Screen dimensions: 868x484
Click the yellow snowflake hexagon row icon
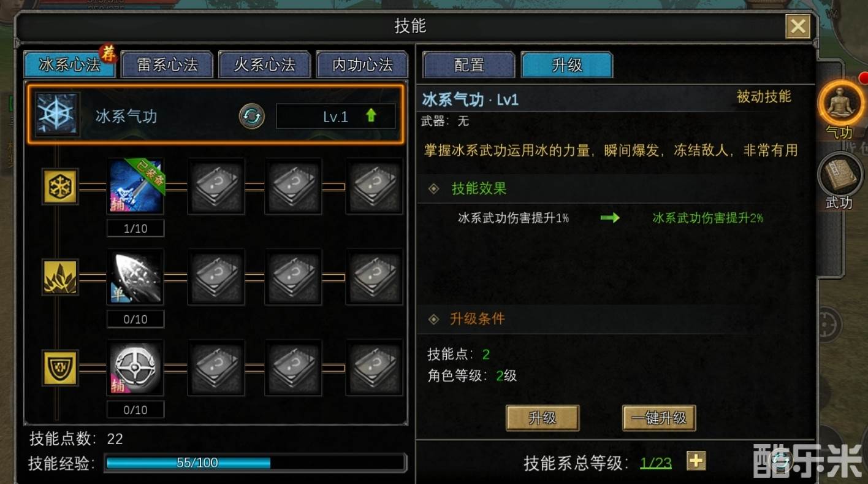[x=60, y=186]
